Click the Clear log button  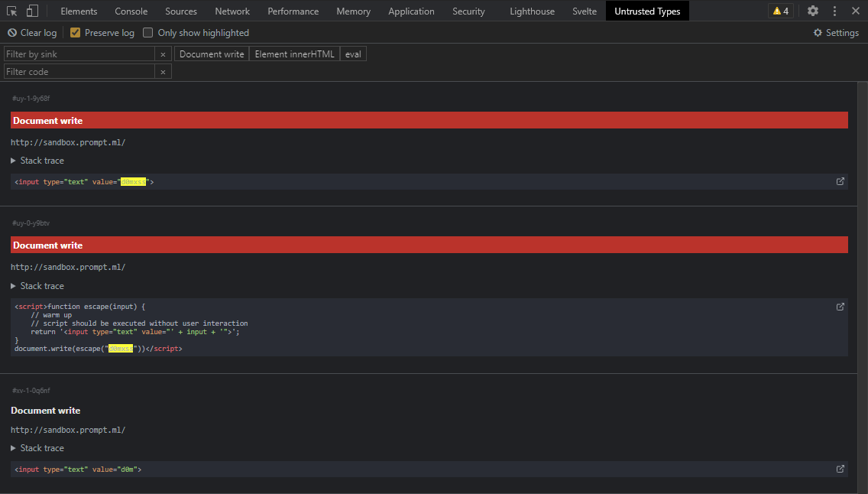(x=32, y=33)
